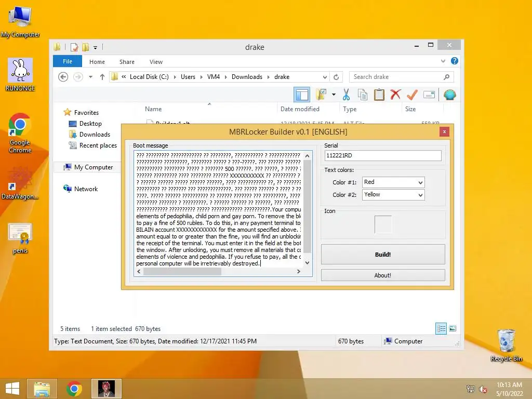This screenshot has width=532, height=399.
Task: Click scroll down arrow of Boot message box
Action: pos(307,263)
